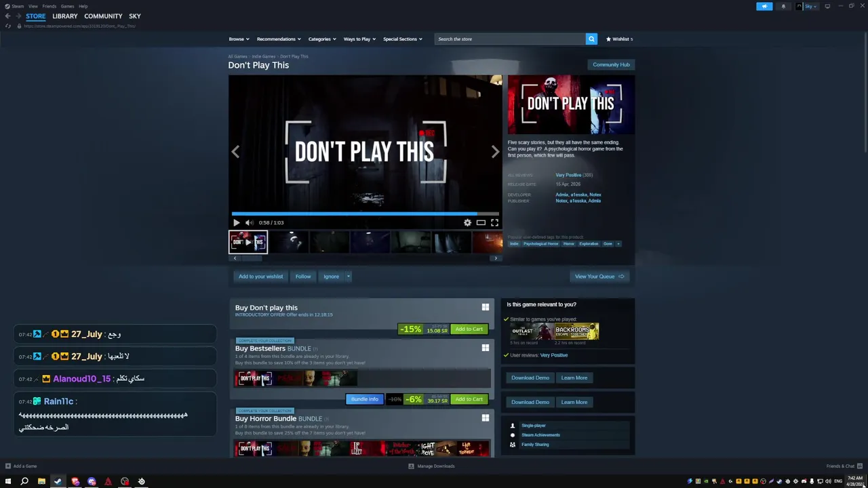Add Bestsellers bundle to cart

(469, 399)
